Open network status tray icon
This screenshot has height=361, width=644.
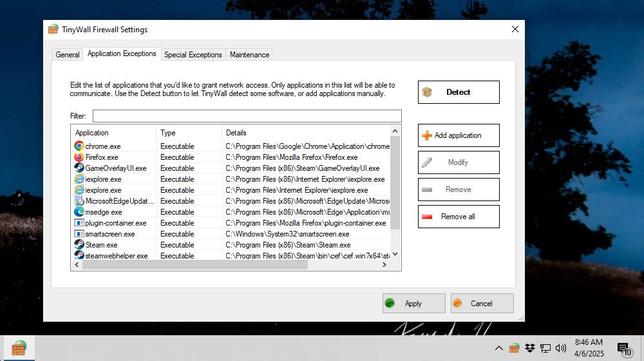(x=545, y=348)
